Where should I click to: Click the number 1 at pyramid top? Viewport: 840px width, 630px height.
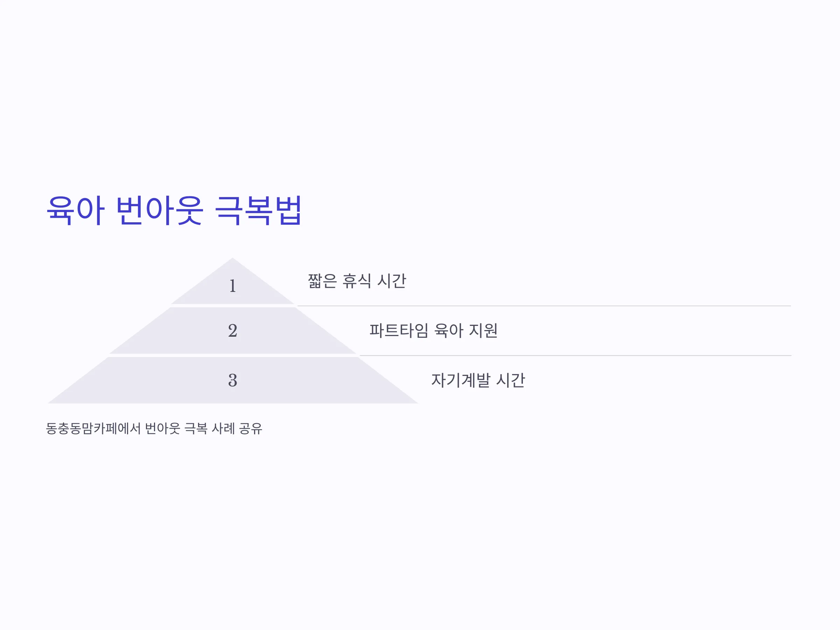[x=233, y=286]
